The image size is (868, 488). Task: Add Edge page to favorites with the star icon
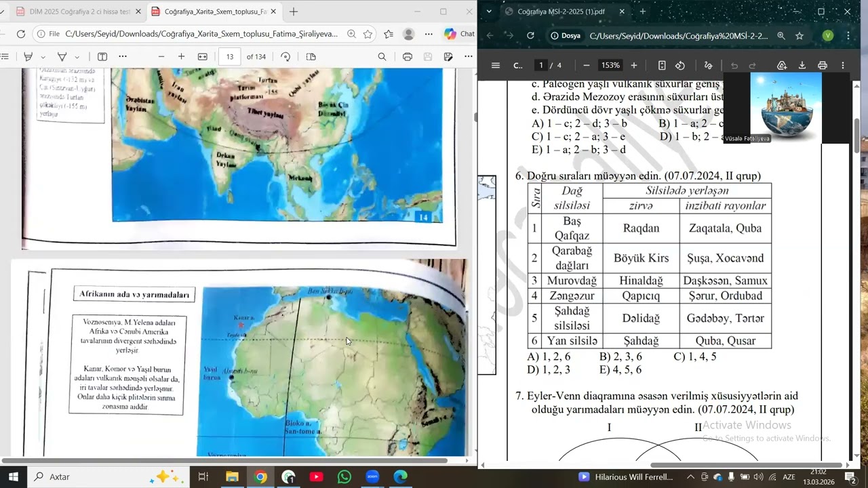368,34
